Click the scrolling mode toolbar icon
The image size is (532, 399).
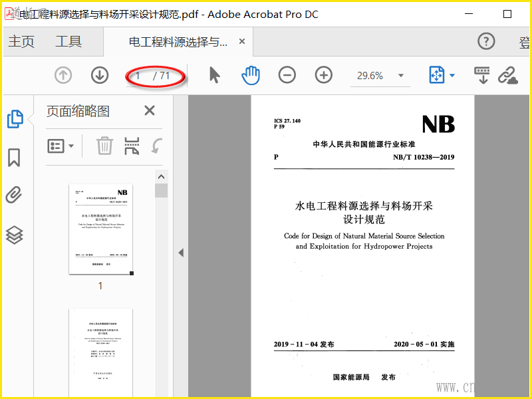coord(481,75)
